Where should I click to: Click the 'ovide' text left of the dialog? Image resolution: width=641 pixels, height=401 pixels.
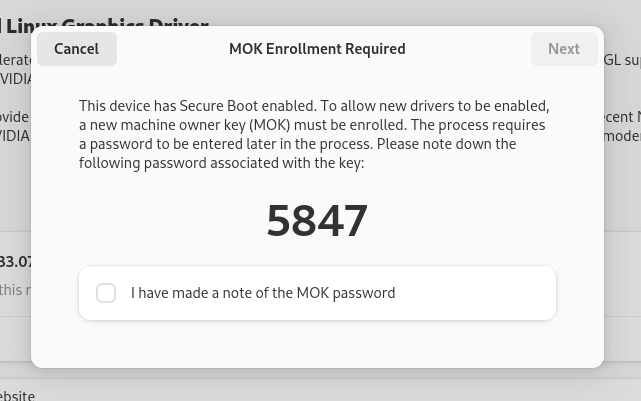pos(15,117)
